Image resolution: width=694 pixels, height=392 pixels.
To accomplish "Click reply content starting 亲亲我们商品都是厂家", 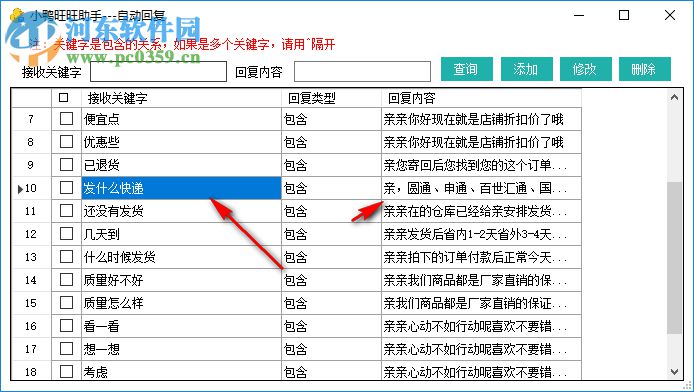I will pyautogui.click(x=482, y=280).
